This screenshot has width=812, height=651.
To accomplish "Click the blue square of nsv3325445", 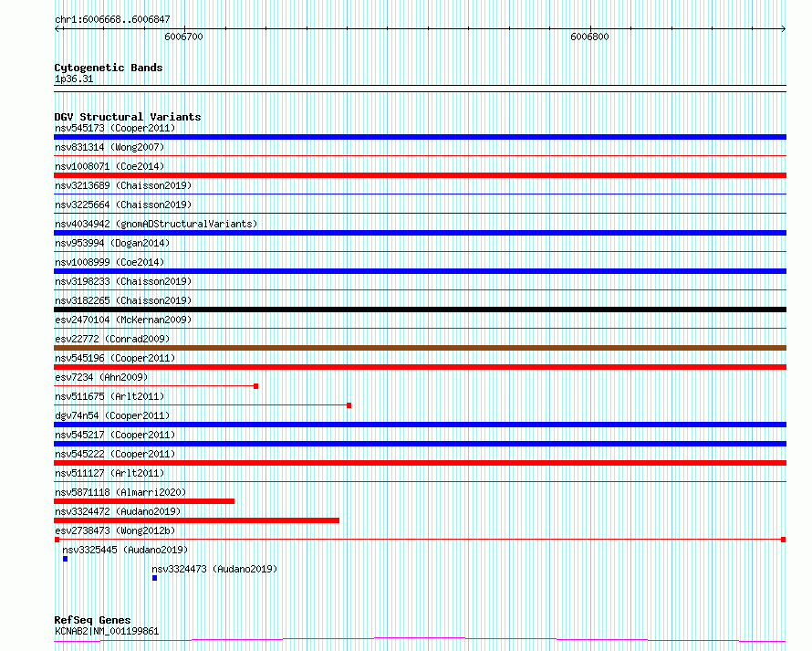I will [x=66, y=559].
